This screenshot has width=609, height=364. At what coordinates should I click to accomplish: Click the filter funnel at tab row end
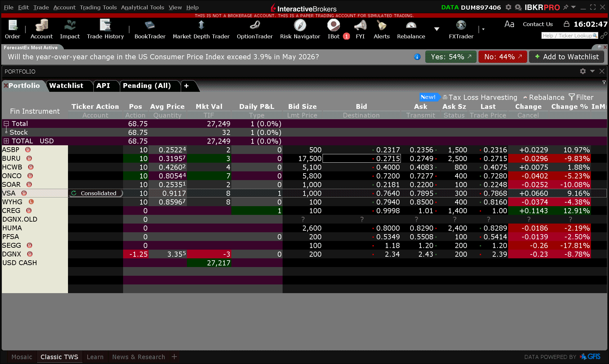(x=604, y=82)
